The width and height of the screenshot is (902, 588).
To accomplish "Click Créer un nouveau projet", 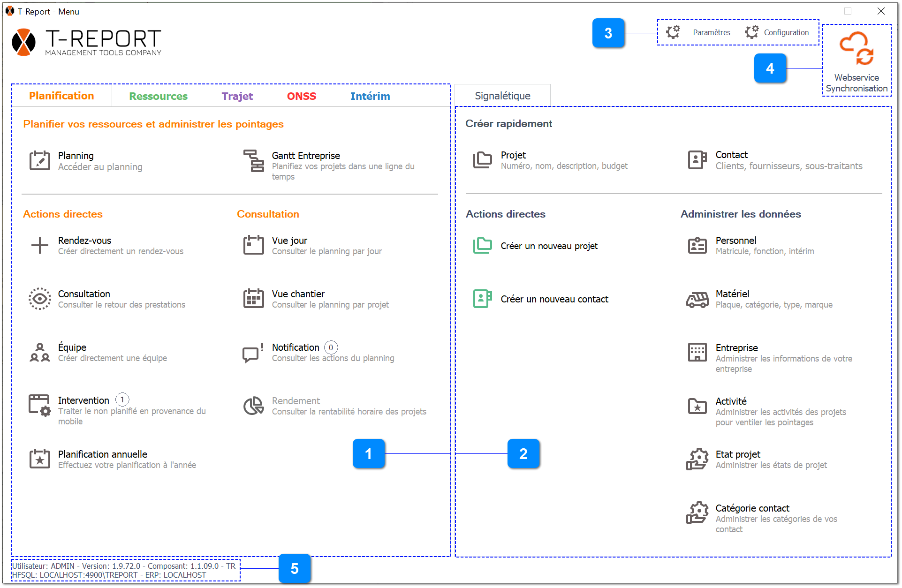I will tap(549, 246).
